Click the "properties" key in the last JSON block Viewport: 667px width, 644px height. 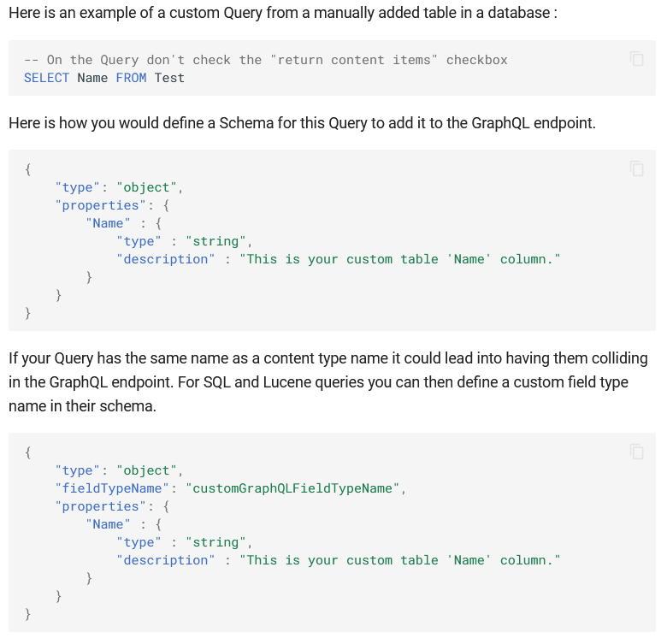point(100,506)
